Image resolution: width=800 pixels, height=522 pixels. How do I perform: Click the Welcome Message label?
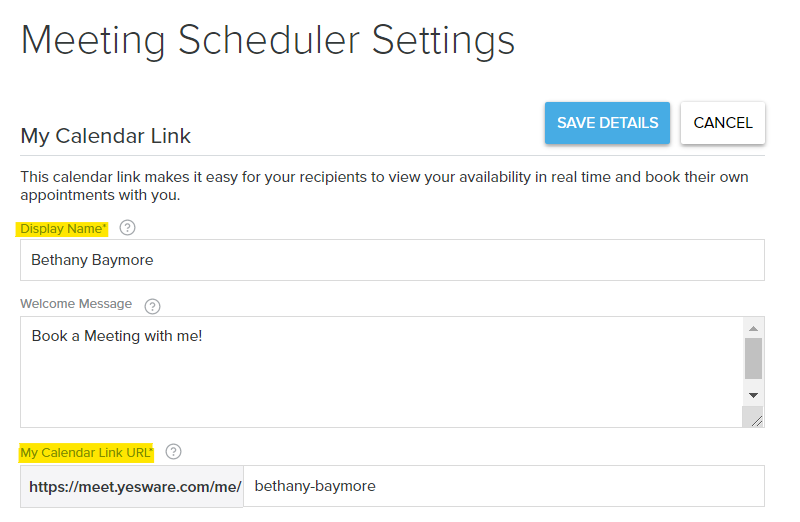click(x=76, y=304)
